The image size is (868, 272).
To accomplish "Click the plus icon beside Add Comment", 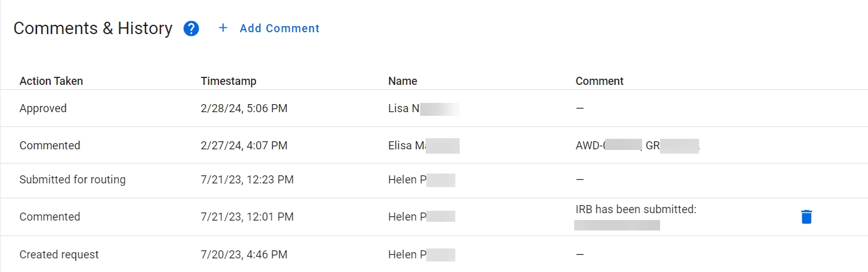I will [x=223, y=28].
